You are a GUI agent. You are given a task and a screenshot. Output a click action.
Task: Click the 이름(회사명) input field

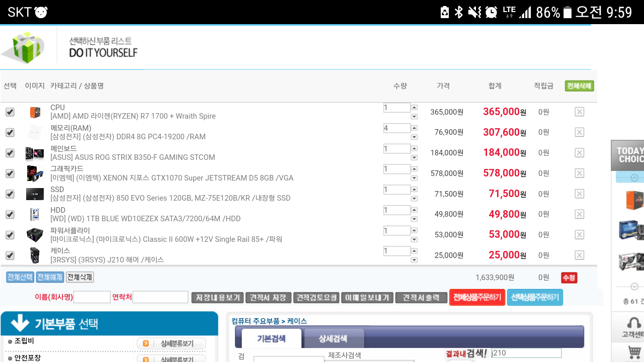click(x=92, y=297)
